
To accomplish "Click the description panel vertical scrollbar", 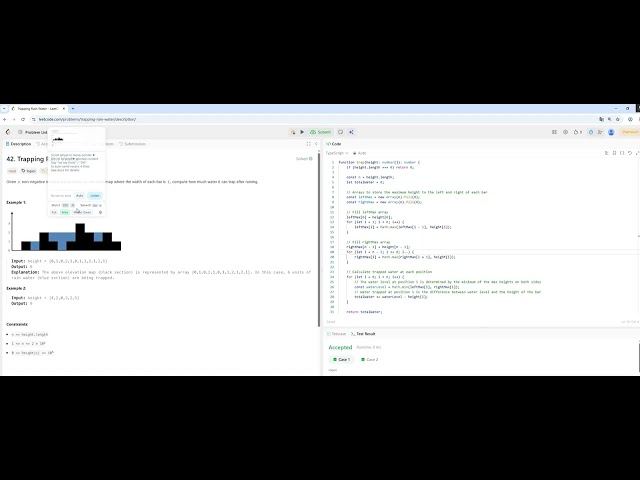I will (x=319, y=239).
